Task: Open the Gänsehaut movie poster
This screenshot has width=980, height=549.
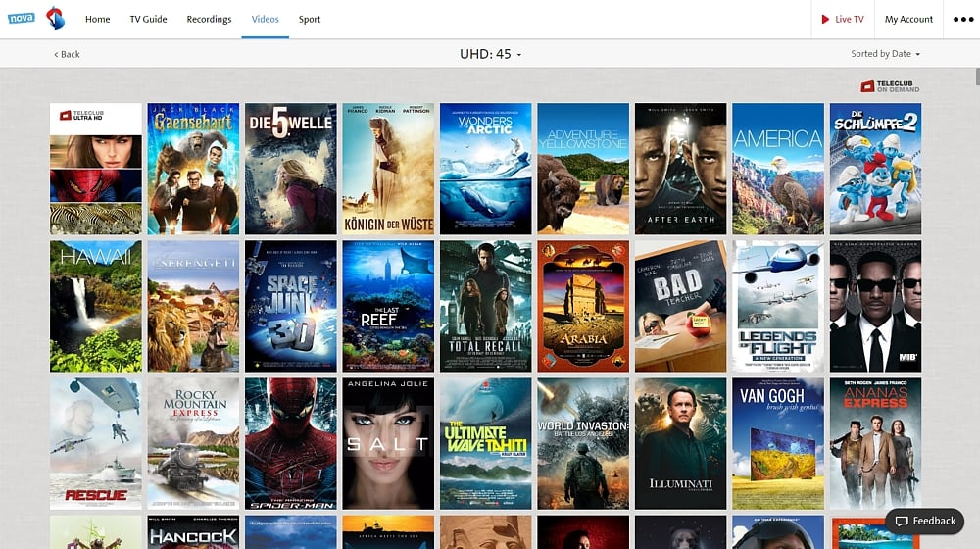Action: click(x=193, y=169)
